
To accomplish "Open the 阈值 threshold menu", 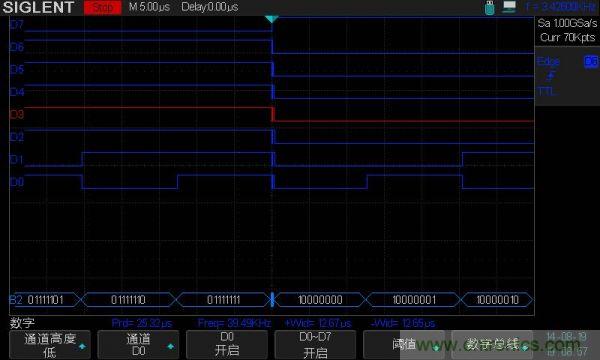I will [x=404, y=344].
